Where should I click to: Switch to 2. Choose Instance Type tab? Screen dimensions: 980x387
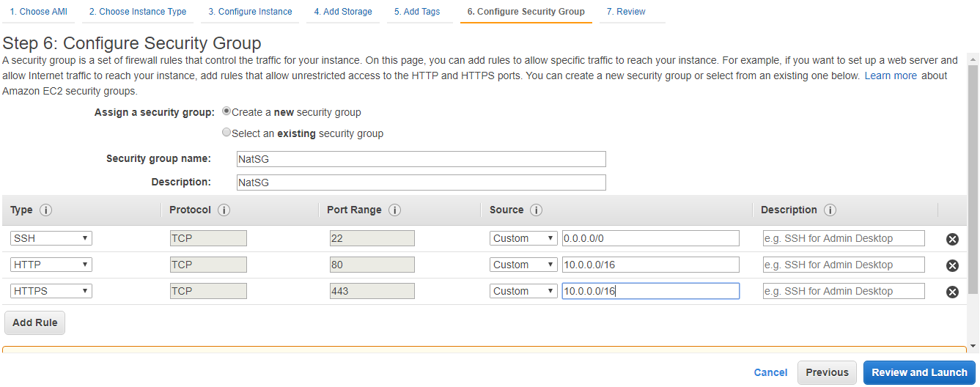click(x=138, y=12)
